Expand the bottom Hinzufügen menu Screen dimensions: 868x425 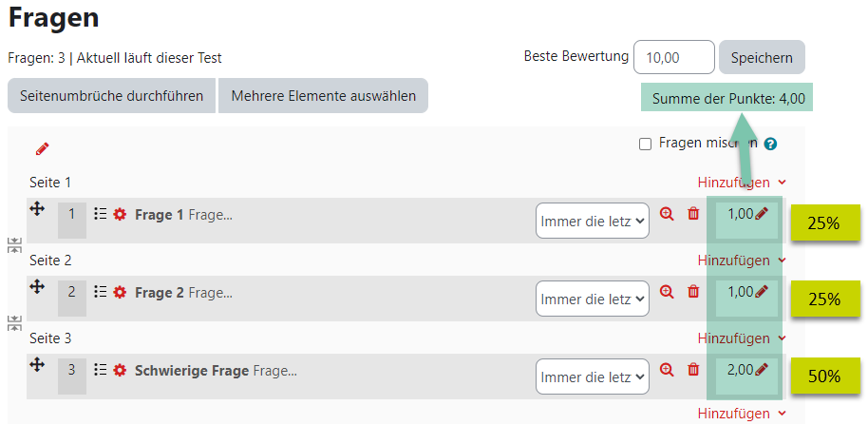tap(742, 414)
